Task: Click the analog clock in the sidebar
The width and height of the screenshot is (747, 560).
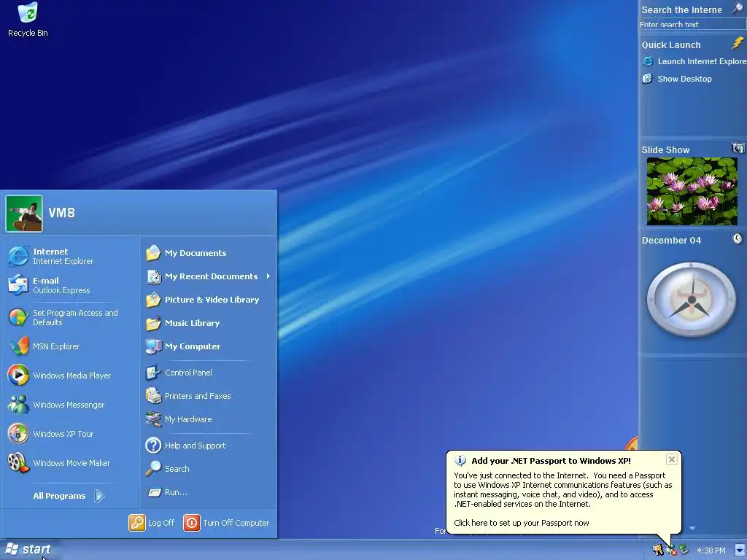Action: tap(692, 300)
